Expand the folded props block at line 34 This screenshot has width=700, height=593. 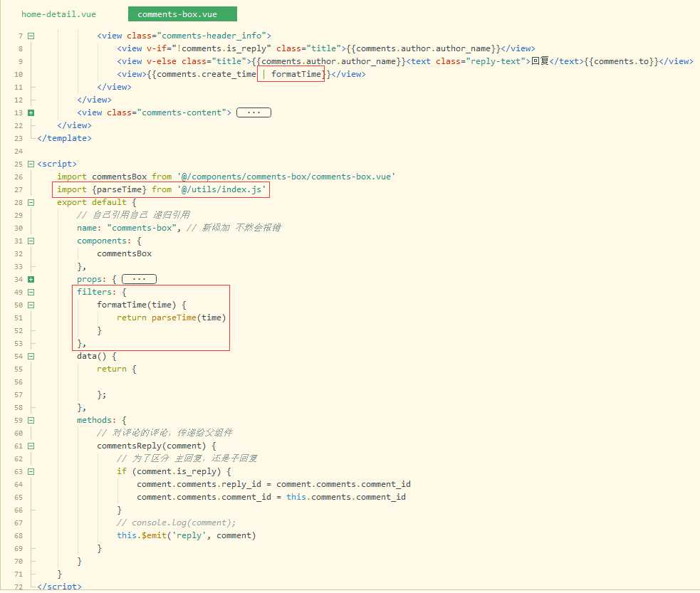tap(31, 279)
